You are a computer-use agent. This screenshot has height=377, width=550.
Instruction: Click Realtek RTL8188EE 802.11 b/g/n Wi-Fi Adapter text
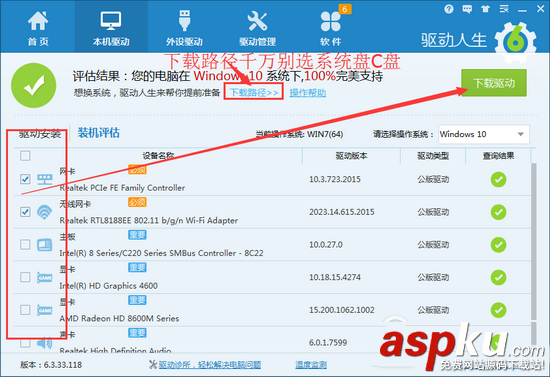point(149,221)
